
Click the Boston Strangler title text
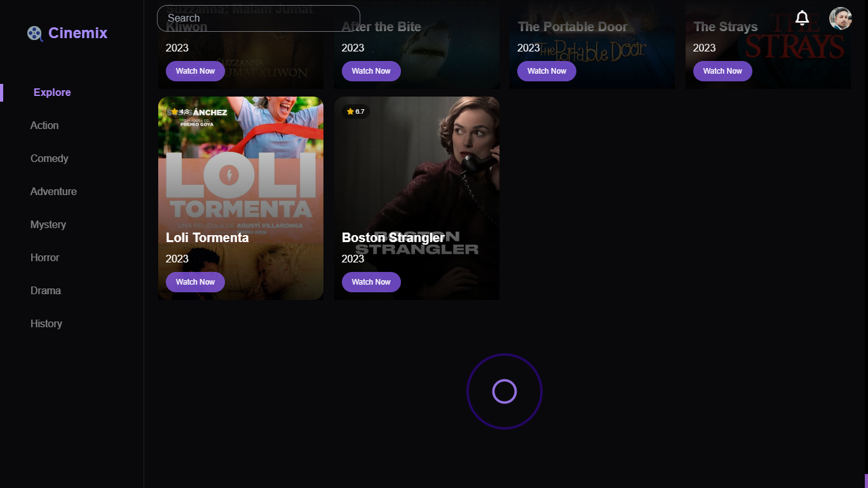[393, 238]
